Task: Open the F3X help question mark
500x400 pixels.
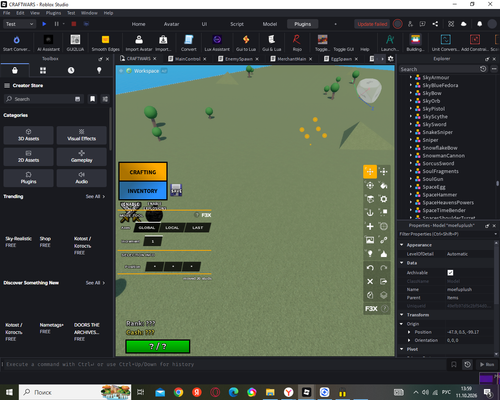Action: click(x=385, y=309)
